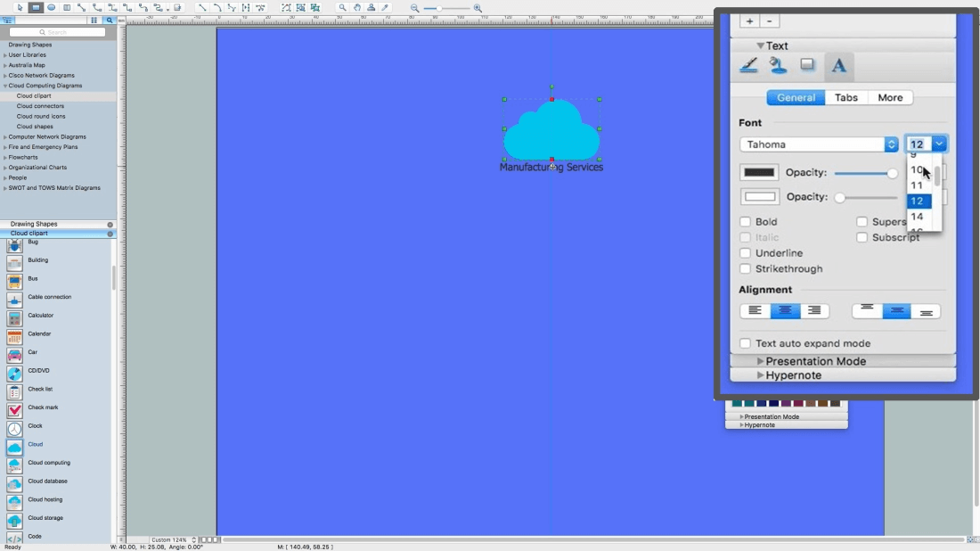Switch to the Tabs tab
The image size is (980, 551).
(x=846, y=97)
